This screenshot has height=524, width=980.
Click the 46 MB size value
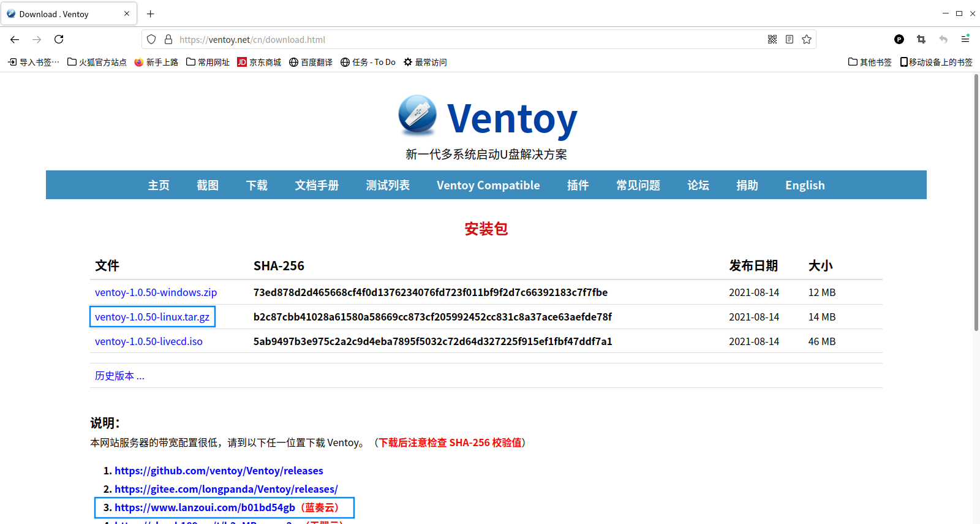click(x=822, y=341)
